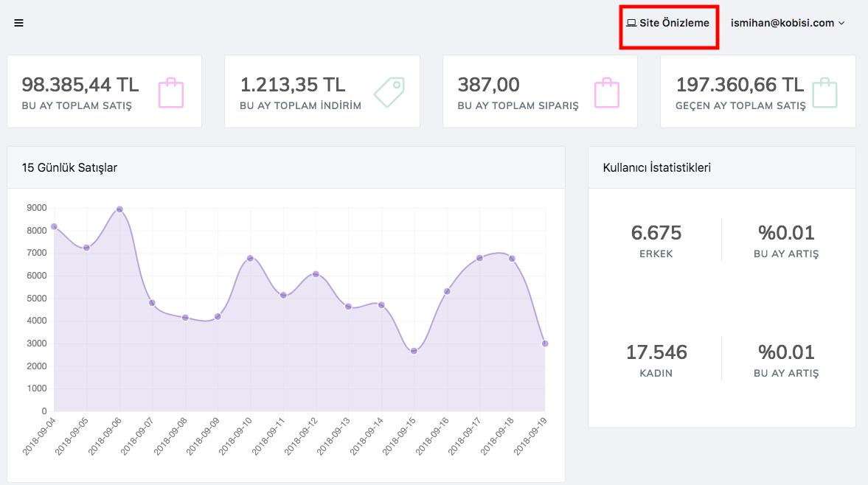Click shopping bag icon for Bu Ay Toplam Satış

click(171, 92)
